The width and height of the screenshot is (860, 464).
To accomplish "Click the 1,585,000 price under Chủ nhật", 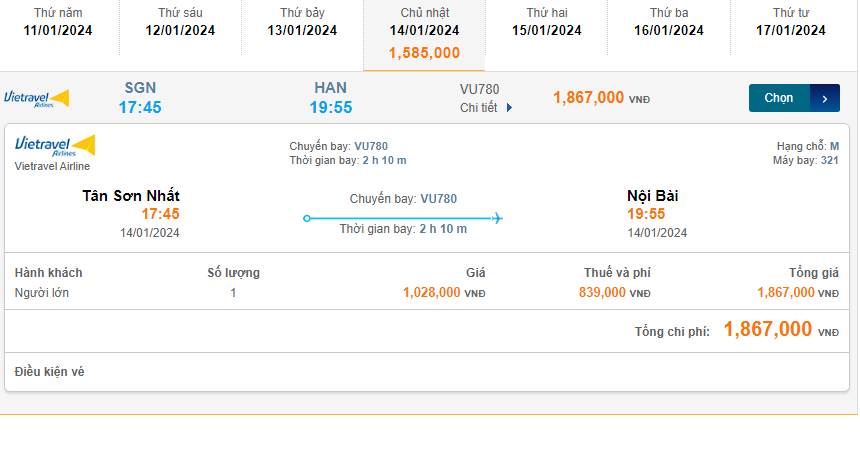I will pos(424,53).
